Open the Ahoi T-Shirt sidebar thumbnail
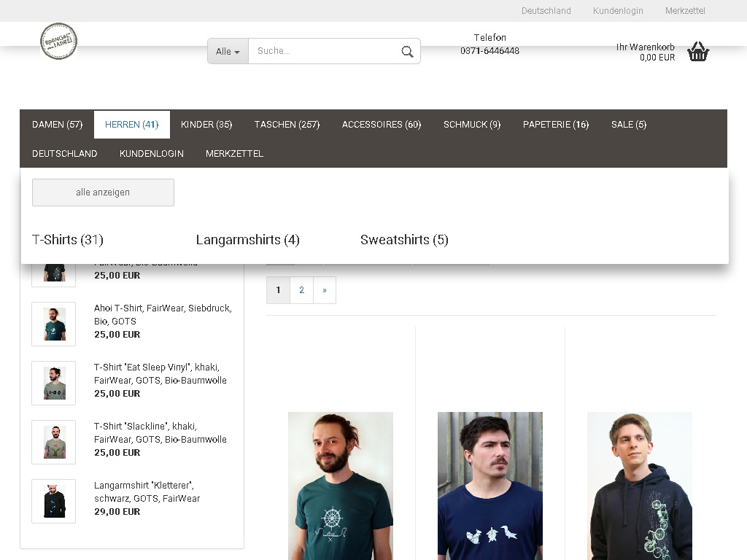Image resolution: width=747 pixels, height=560 pixels. coord(54,324)
